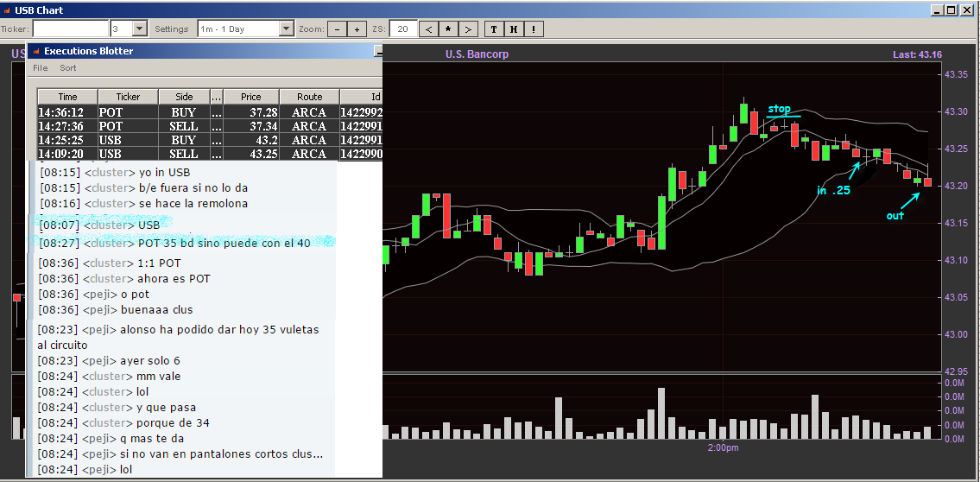Screen dimensions: 980x482
Task: Click the '<' scroll-left chart button
Action: [x=428, y=29]
